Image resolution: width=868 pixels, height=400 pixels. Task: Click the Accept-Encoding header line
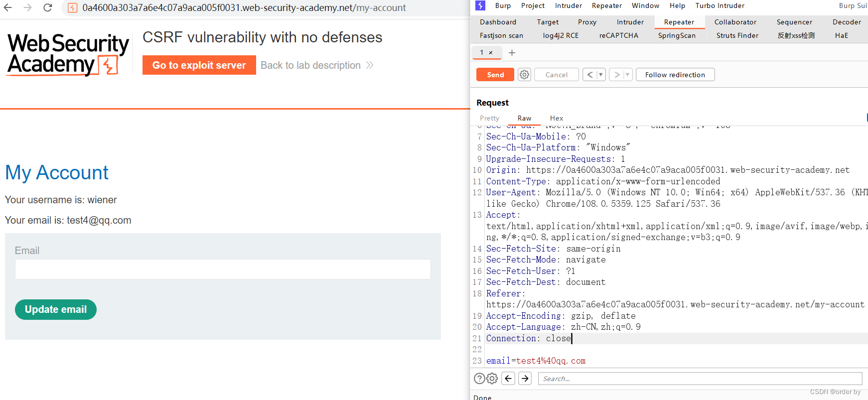(x=561, y=316)
